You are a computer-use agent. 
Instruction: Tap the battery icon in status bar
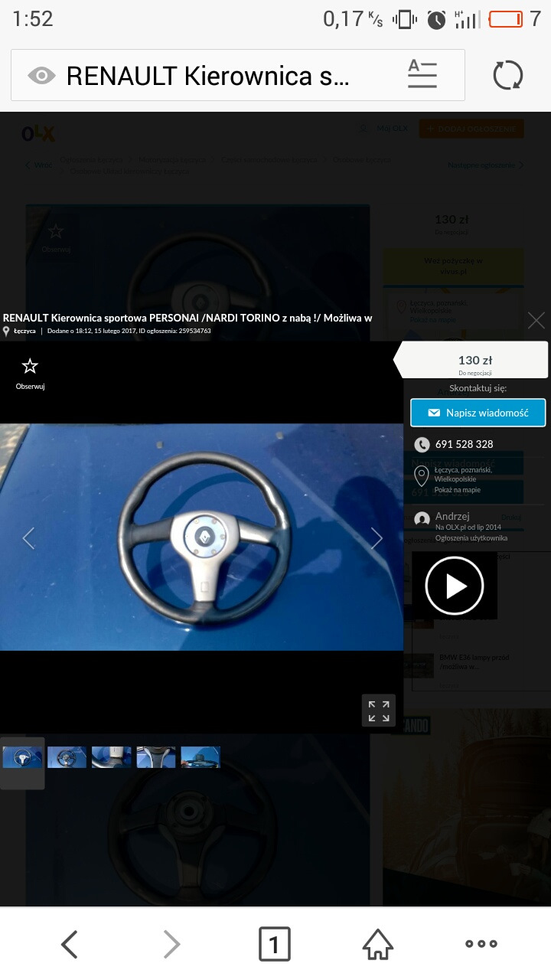pyautogui.click(x=506, y=19)
